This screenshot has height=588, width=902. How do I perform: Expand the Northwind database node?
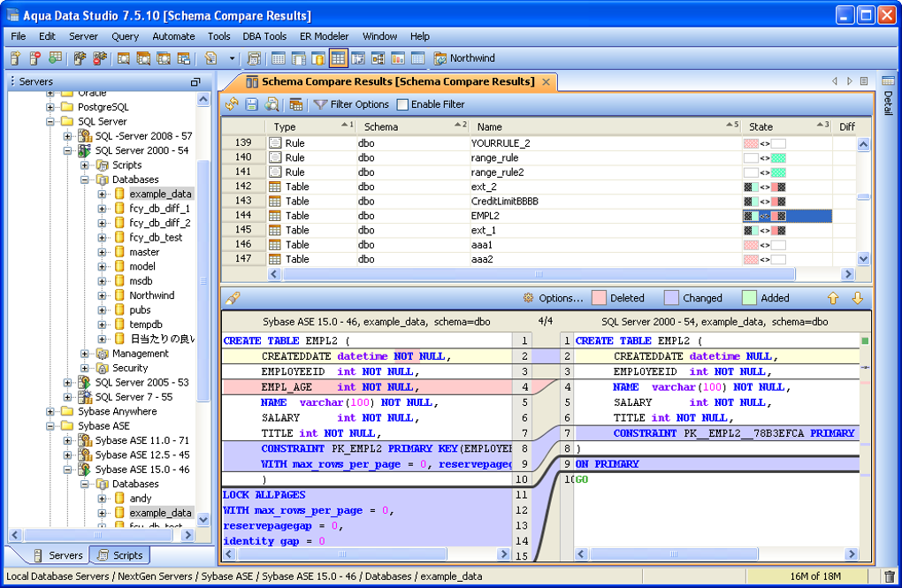[102, 295]
